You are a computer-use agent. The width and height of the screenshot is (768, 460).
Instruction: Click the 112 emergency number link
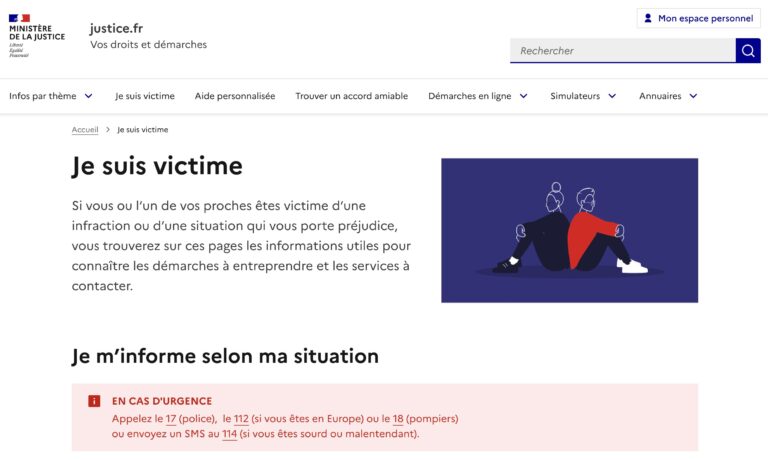pyautogui.click(x=241, y=418)
